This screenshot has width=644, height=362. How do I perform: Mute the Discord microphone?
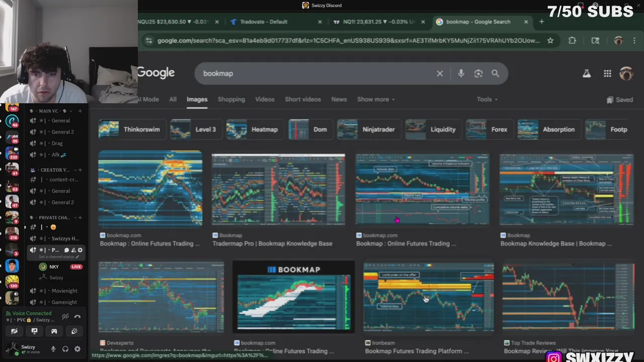coord(53,349)
